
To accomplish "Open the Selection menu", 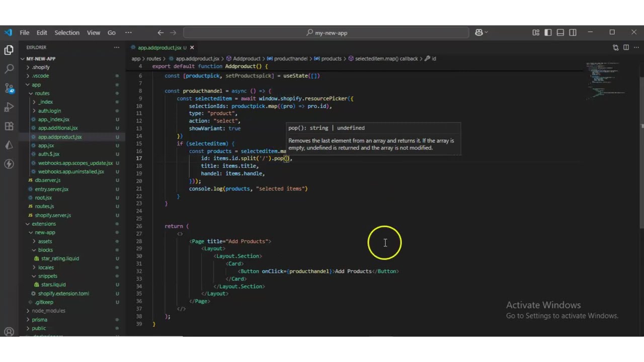I will (x=67, y=33).
